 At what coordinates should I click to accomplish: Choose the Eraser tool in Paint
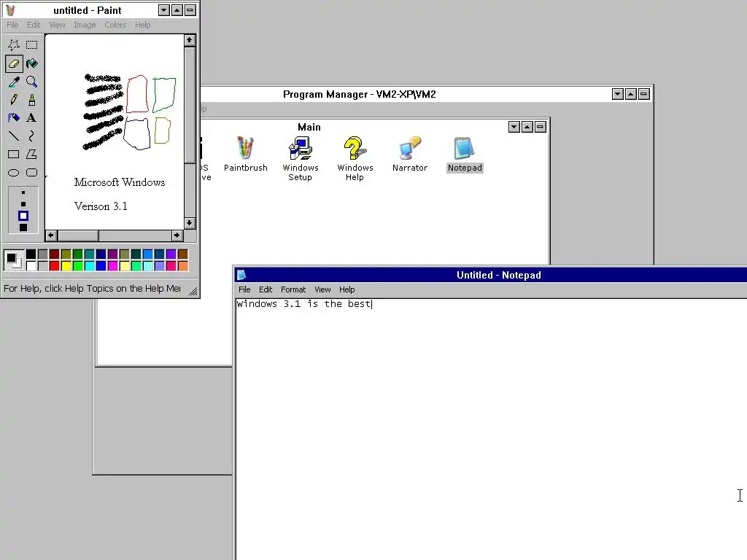pyautogui.click(x=14, y=63)
